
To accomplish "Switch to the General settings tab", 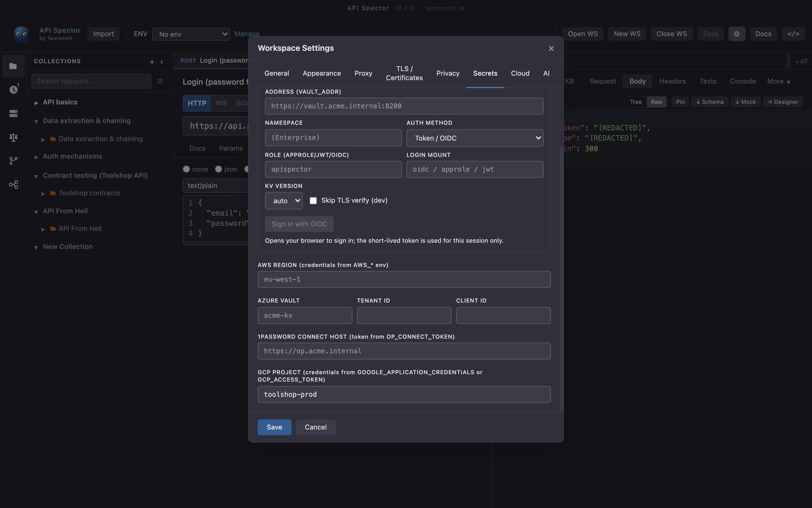I will coord(277,73).
